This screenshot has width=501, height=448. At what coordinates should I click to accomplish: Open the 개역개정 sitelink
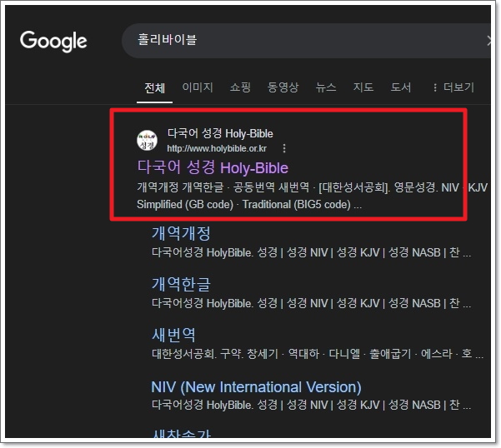[181, 233]
